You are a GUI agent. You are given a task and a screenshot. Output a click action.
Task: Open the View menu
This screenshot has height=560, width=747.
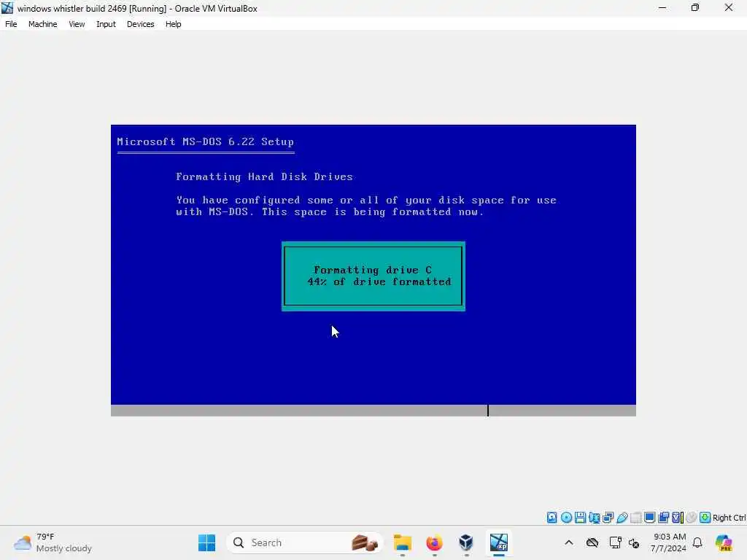[77, 24]
